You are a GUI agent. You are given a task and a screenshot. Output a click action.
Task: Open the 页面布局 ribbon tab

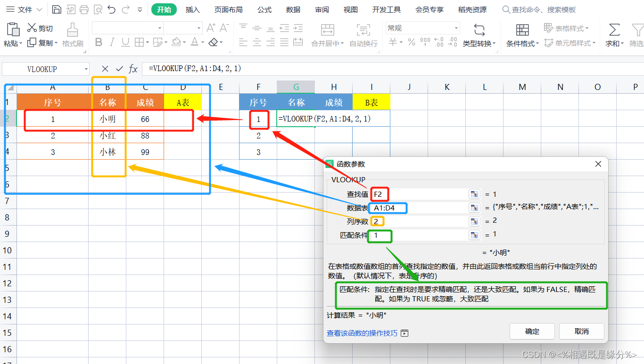(228, 9)
